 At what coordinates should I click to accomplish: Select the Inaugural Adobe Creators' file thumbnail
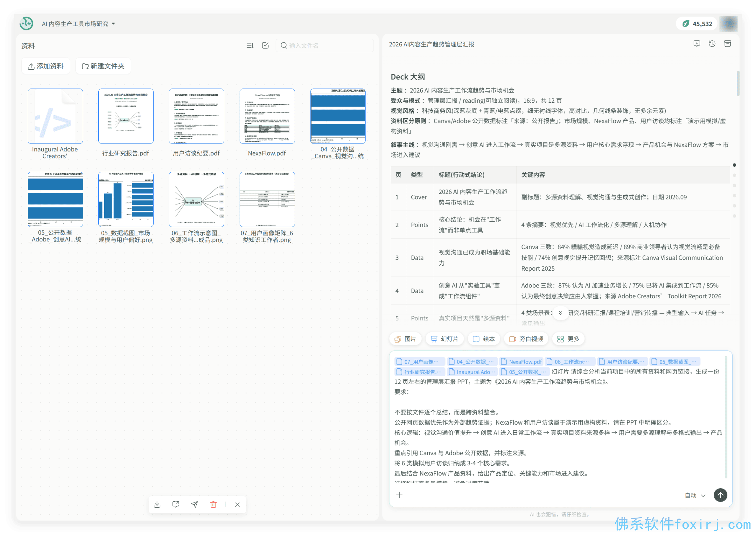(55, 116)
